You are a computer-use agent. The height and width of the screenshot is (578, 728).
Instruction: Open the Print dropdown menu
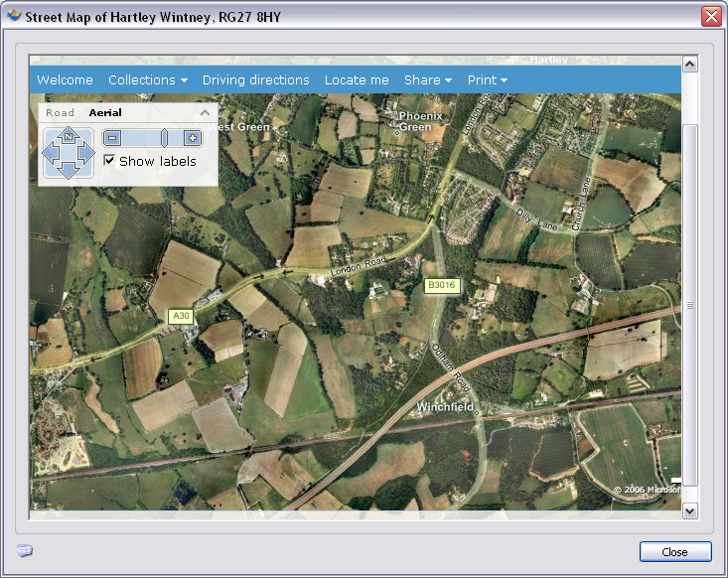click(x=487, y=80)
